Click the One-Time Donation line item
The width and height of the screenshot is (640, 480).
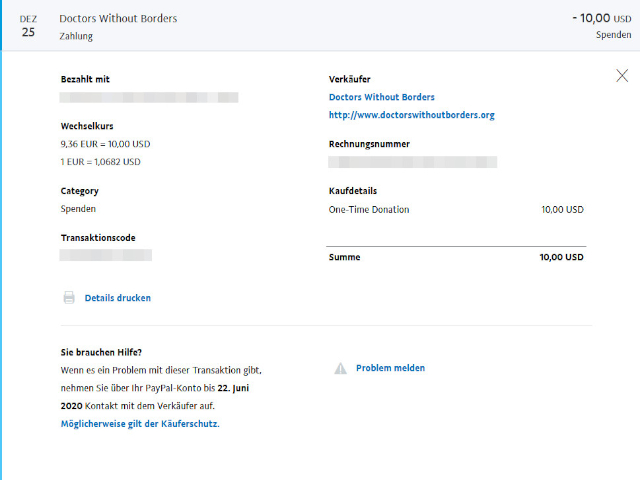click(x=369, y=210)
